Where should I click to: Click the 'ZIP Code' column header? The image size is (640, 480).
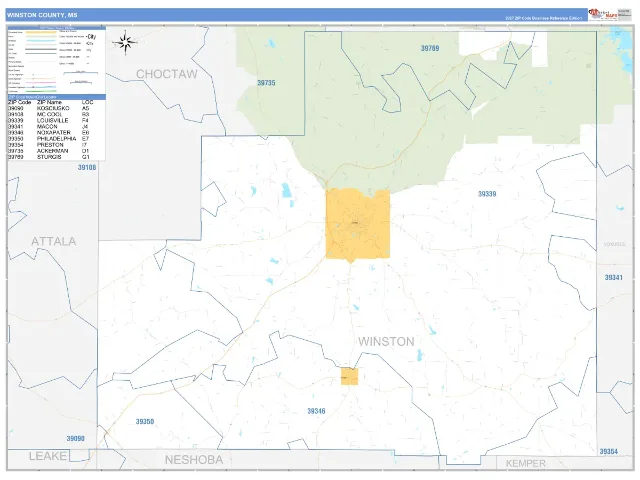coord(19,102)
